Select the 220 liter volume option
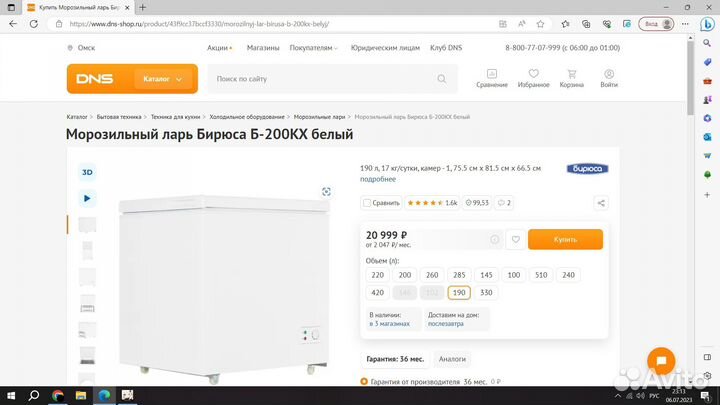The image size is (720, 405). click(x=377, y=275)
